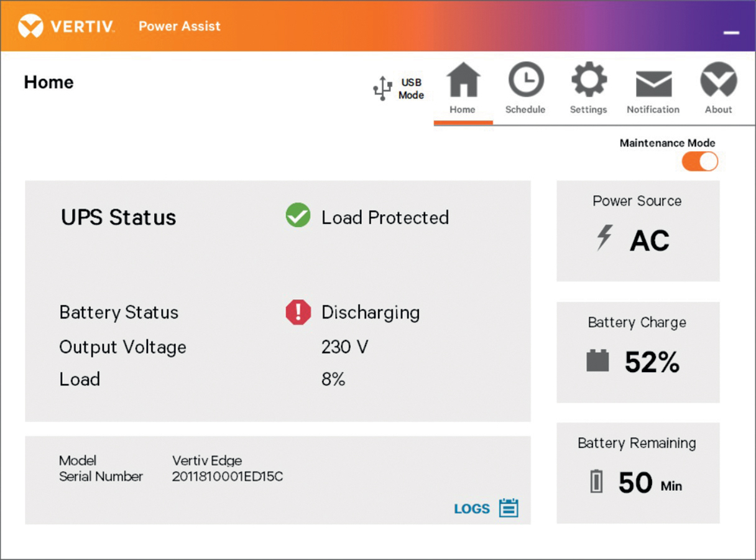
Task: Switch to the Schedule tab label
Action: 525,110
